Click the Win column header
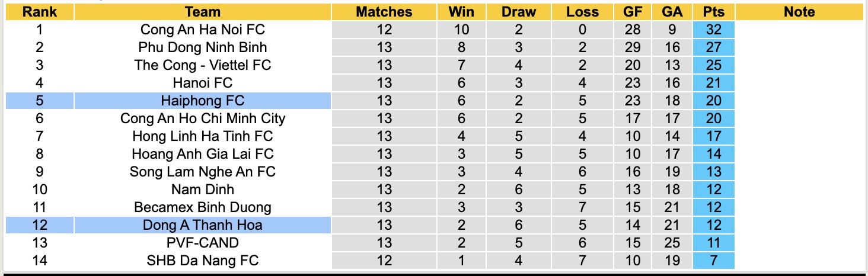This screenshot has width=868, height=276. pyautogui.click(x=461, y=12)
